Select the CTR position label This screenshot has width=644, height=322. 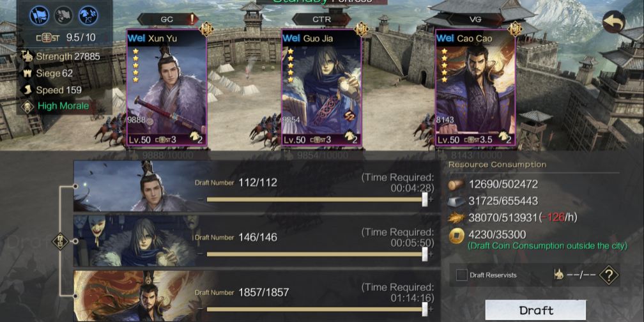pyautogui.click(x=321, y=19)
